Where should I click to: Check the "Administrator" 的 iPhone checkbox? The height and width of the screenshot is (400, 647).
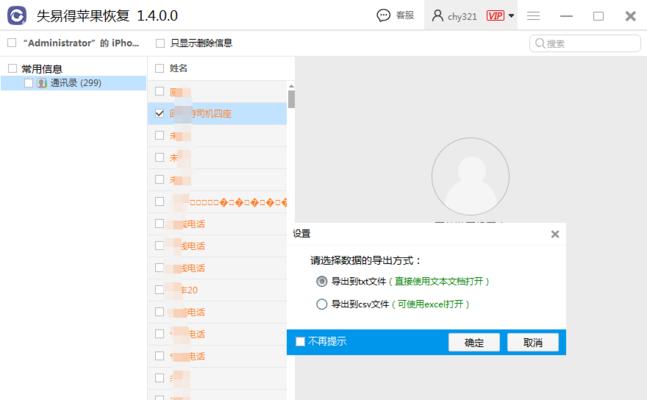click(12, 43)
